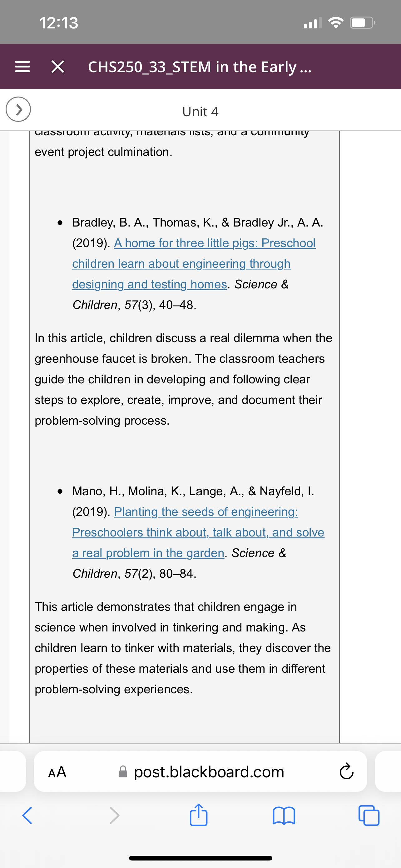Open Safari bookmarks book icon
Screen dimensions: 401x868
[284, 816]
